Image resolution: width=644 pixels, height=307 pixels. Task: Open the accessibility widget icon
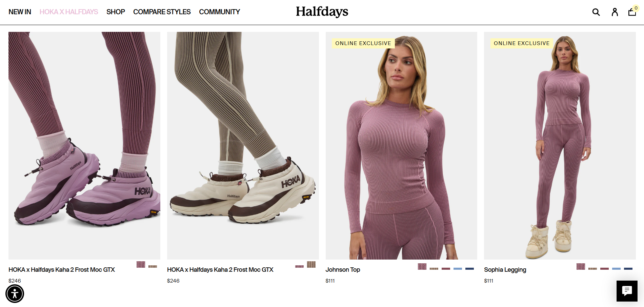(x=15, y=293)
